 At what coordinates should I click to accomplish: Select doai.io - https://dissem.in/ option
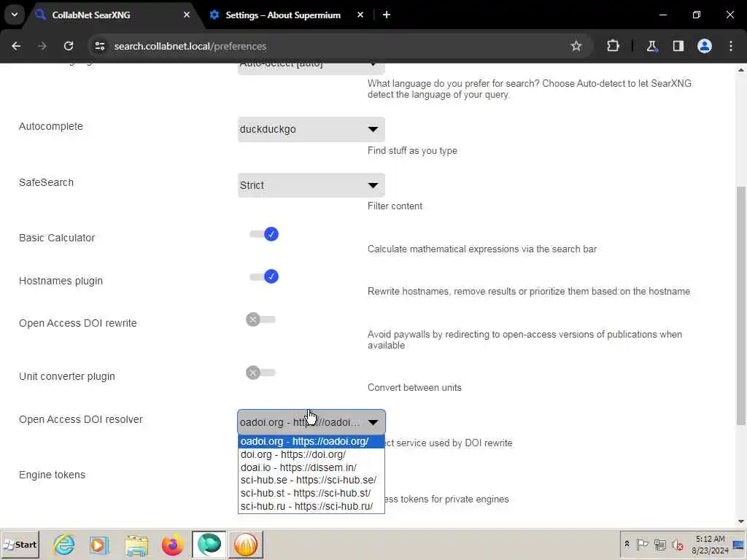pyautogui.click(x=311, y=467)
